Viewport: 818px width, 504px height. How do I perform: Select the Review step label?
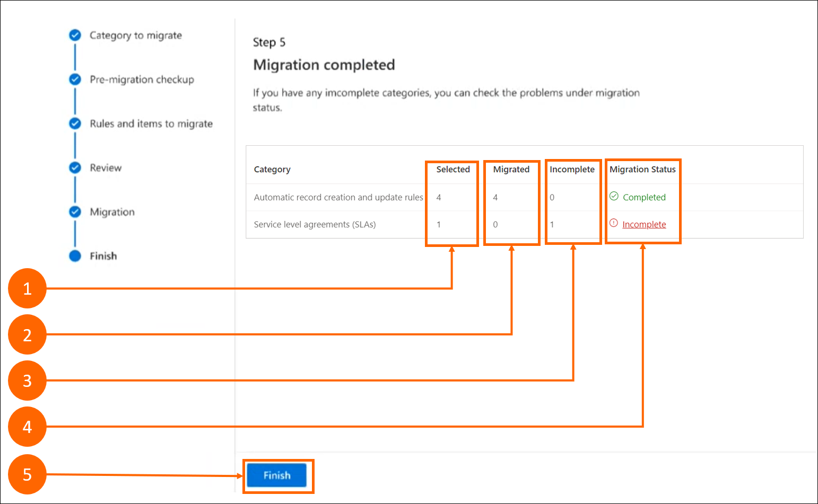pyautogui.click(x=106, y=168)
